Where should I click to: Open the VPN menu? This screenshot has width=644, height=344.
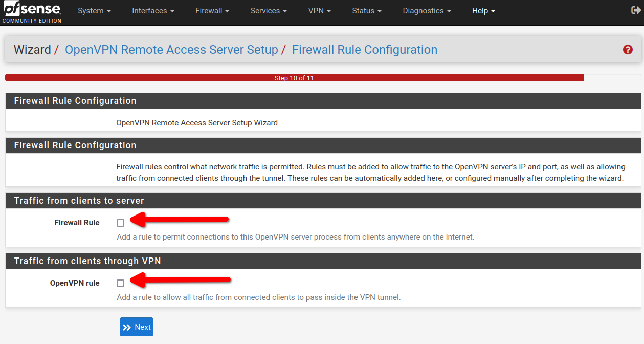[x=319, y=11]
